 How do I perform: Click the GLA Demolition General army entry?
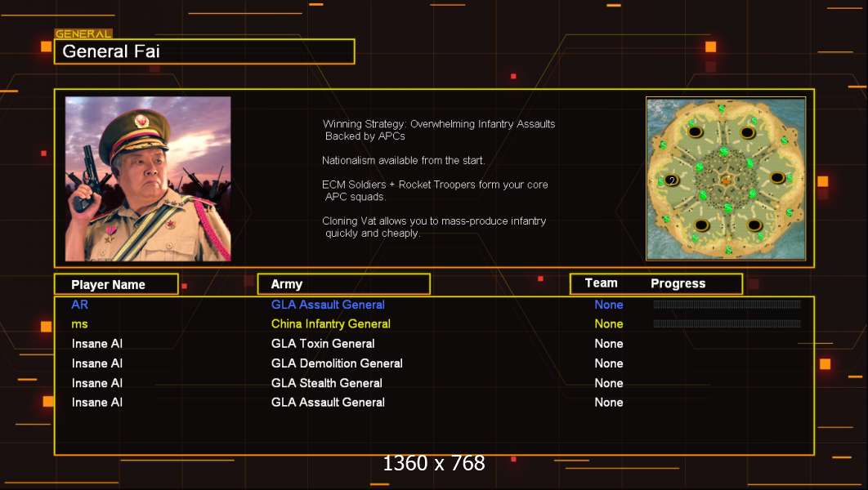(337, 363)
